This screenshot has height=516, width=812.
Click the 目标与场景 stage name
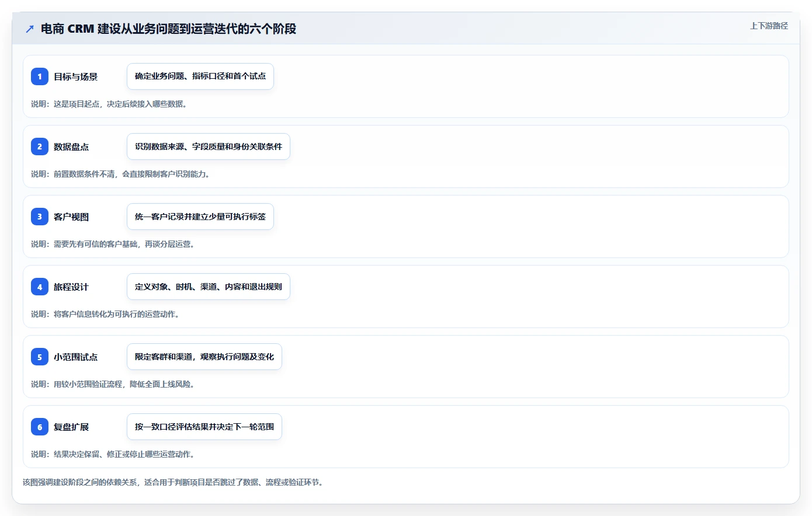tap(76, 76)
